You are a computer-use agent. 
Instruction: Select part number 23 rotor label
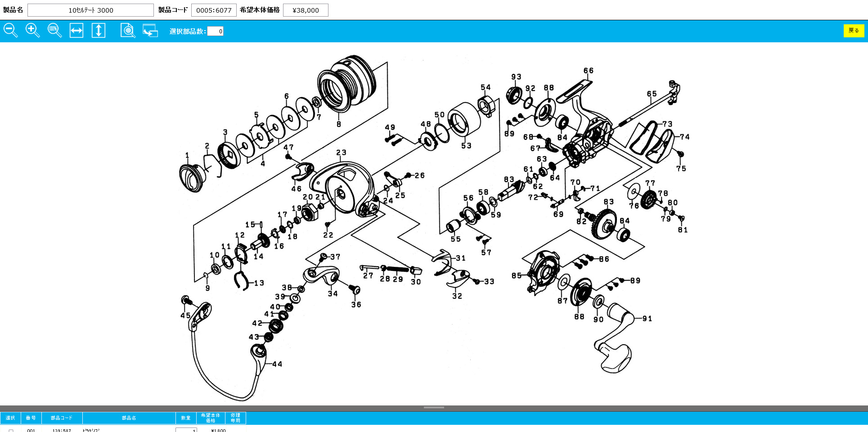click(x=341, y=153)
